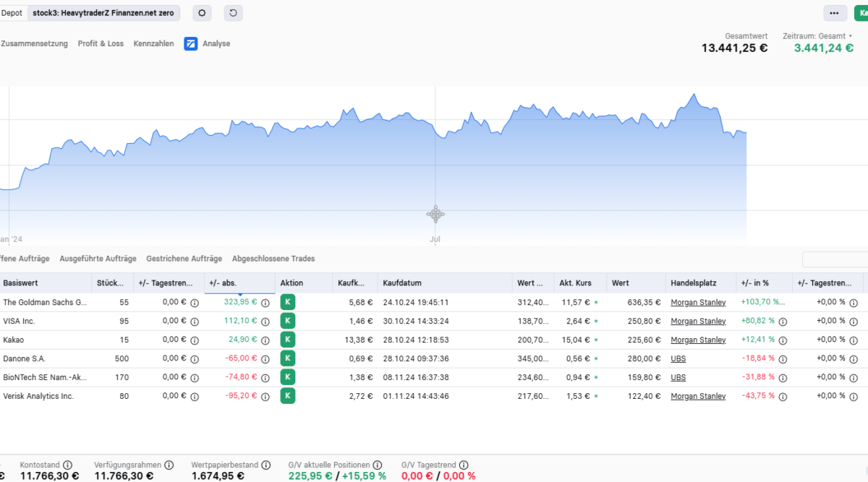
Task: Click info icon next to 24,90 €
Action: (265, 340)
